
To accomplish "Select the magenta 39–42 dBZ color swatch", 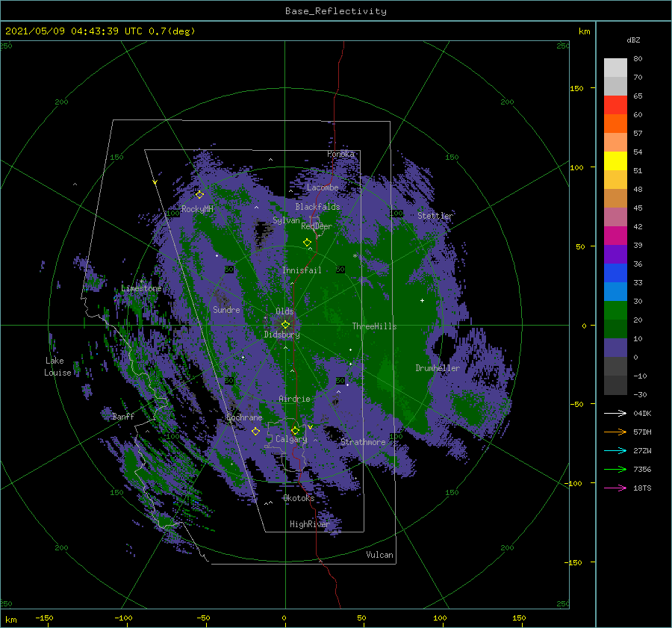I will click(x=615, y=236).
